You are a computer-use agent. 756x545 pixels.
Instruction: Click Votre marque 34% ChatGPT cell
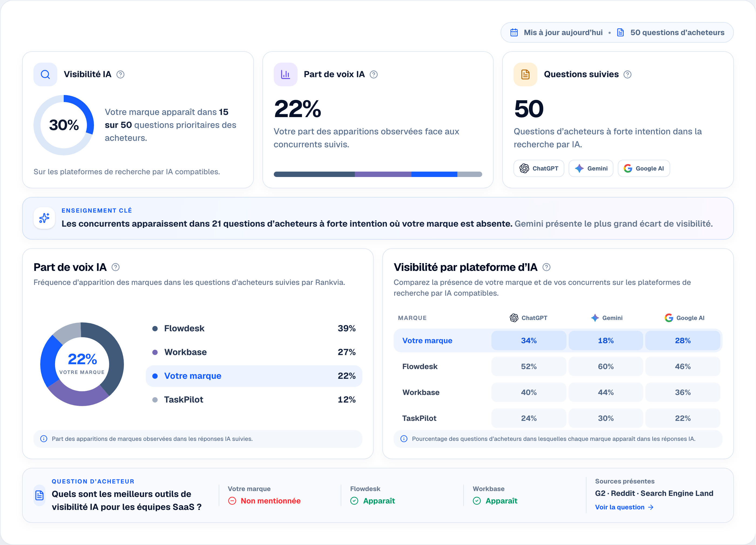tap(529, 340)
